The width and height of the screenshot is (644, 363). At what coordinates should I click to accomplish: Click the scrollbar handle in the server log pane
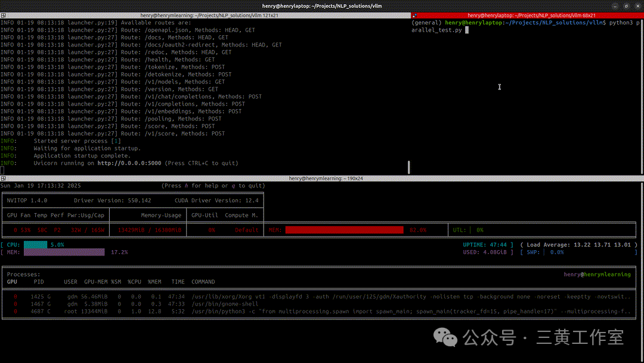(408, 167)
